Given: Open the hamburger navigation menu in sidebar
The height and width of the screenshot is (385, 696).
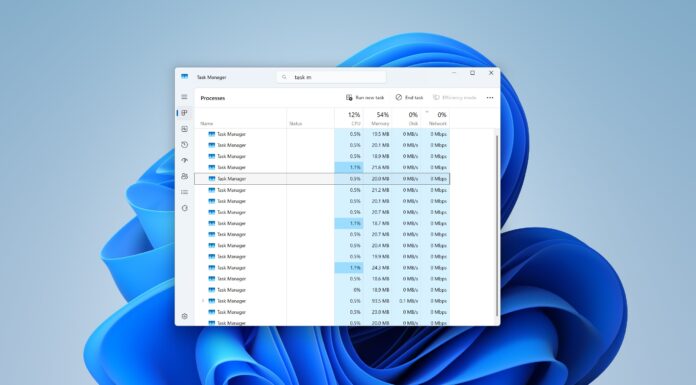Looking at the screenshot, I should 184,97.
